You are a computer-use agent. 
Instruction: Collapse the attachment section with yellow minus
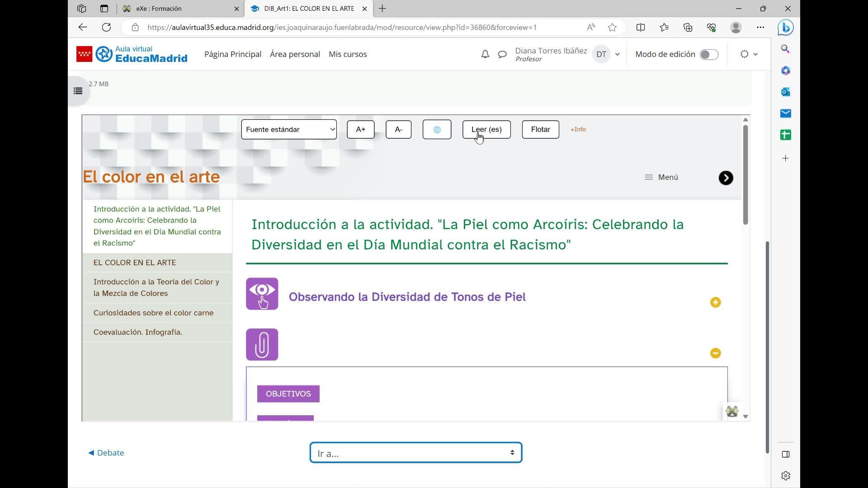715,353
